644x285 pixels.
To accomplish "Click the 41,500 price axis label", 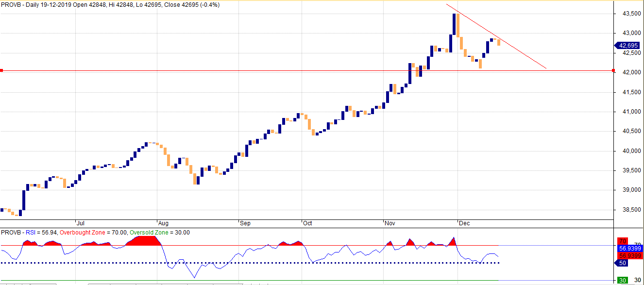I will click(631, 92).
